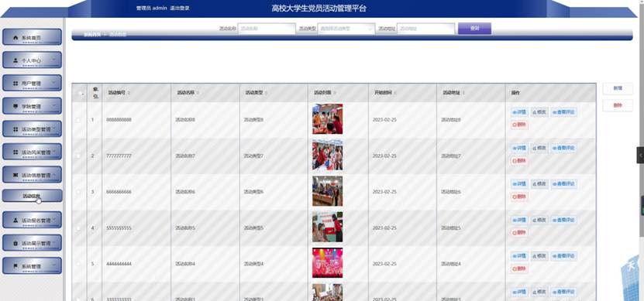Toggle the select-all checkbox in table header
This screenshot has height=301, width=644.
[79, 93]
